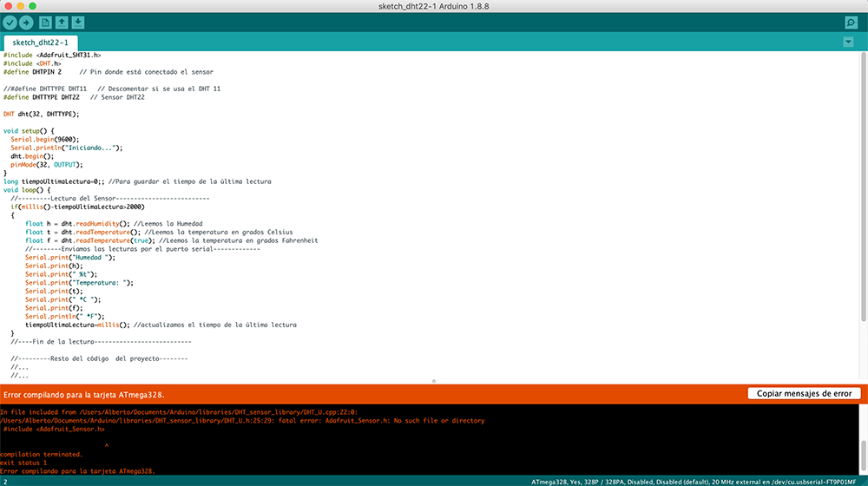Click the last console 'Error compilando' line

point(77,471)
